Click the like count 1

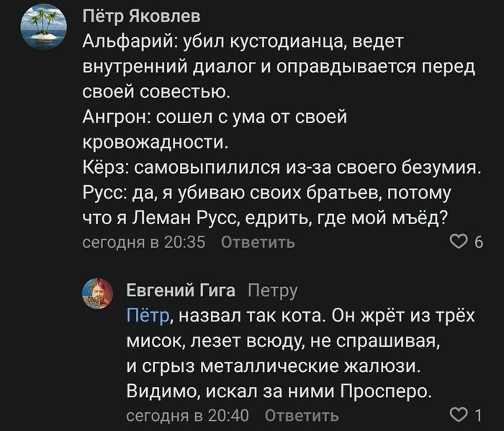[479, 415]
